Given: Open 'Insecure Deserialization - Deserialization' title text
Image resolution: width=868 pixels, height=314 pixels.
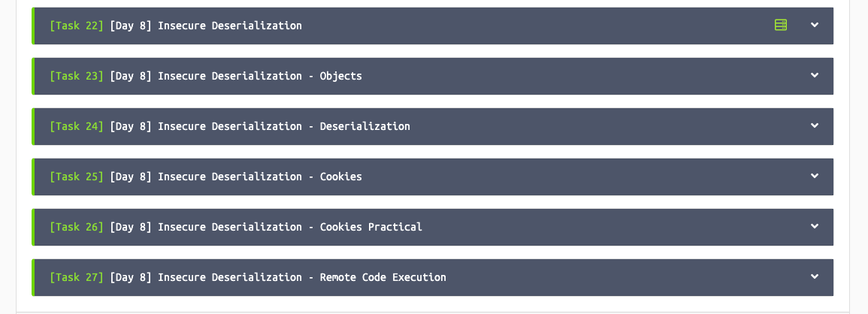Looking at the screenshot, I should pos(284,126).
